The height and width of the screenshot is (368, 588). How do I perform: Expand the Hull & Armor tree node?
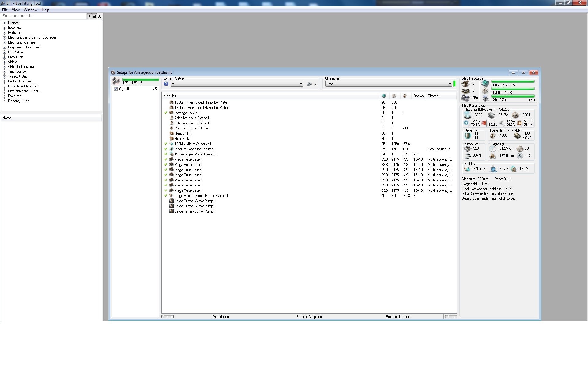point(4,52)
